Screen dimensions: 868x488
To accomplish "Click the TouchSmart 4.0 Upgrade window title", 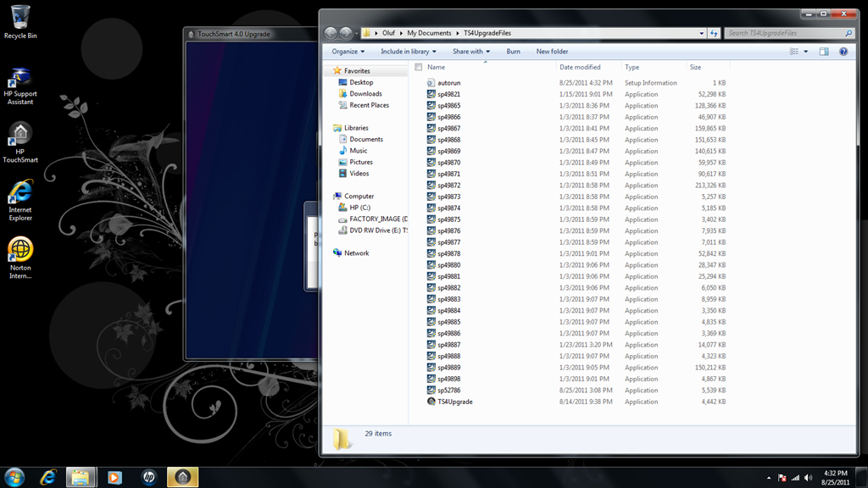I will coord(234,34).
